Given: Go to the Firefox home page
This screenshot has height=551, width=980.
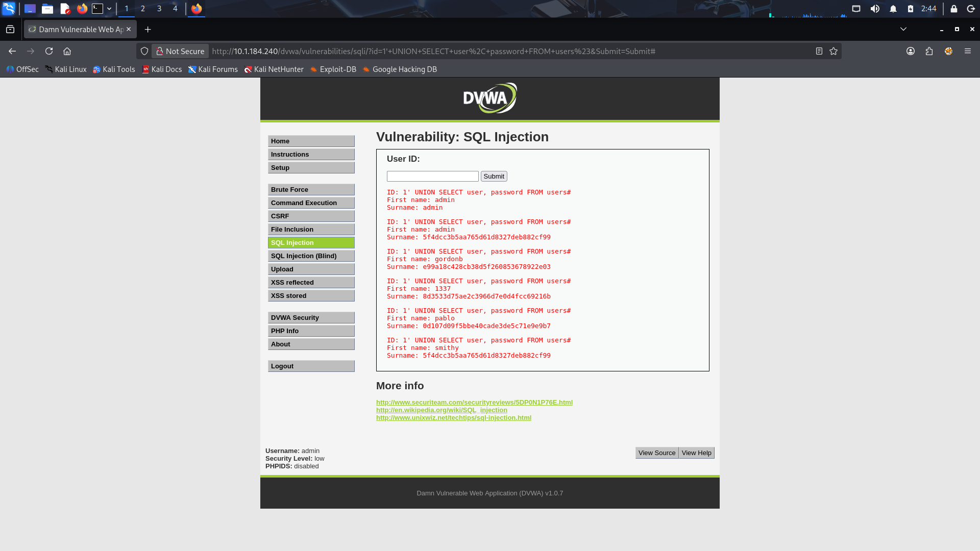Looking at the screenshot, I should [67, 51].
